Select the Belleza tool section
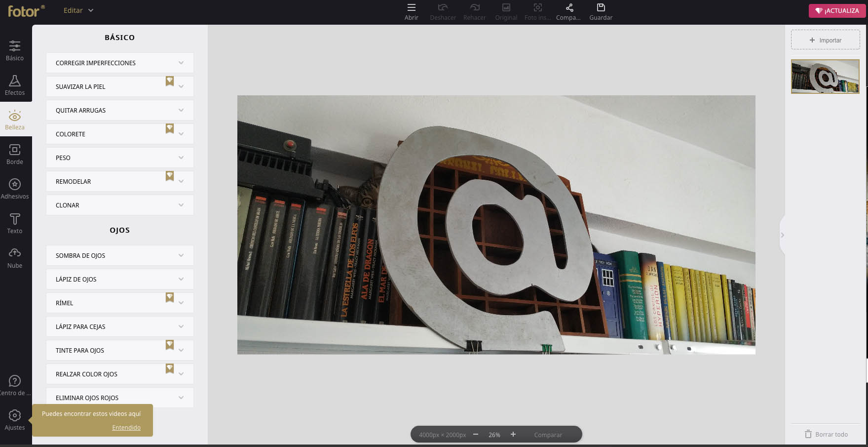This screenshot has width=868, height=447. [x=15, y=120]
